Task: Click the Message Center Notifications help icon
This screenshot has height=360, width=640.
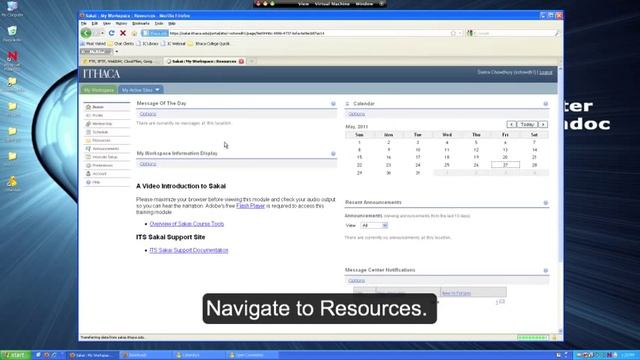Action: tap(546, 271)
